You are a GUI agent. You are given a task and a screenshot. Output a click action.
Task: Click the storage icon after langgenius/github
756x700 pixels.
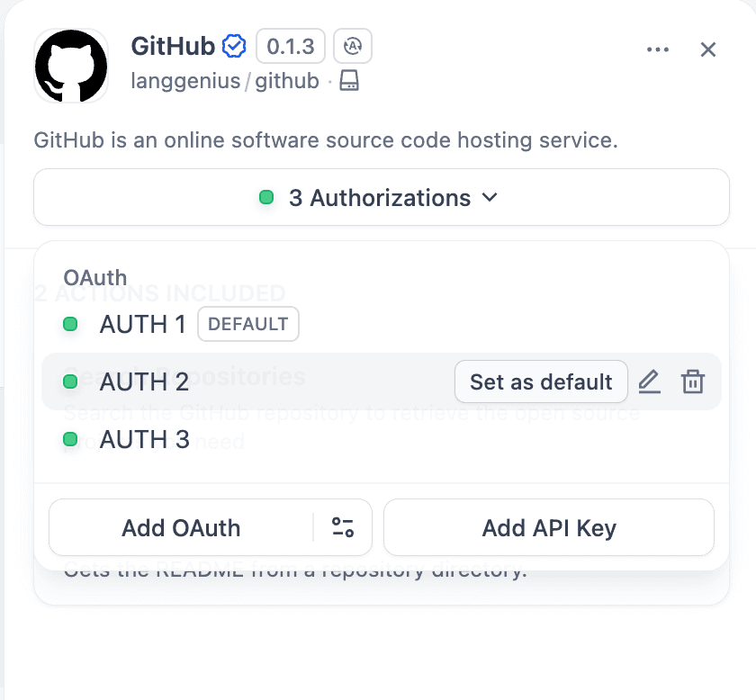(x=349, y=82)
